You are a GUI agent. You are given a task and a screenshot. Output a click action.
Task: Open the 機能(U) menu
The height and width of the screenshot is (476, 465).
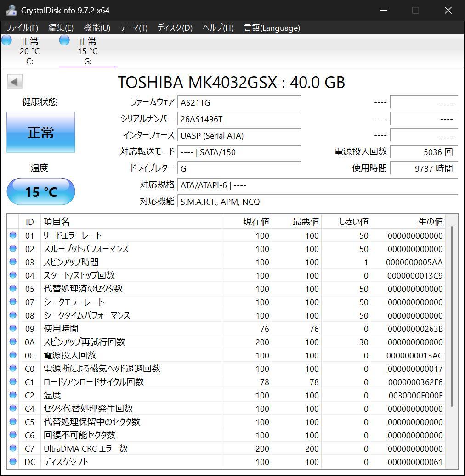pos(97,28)
